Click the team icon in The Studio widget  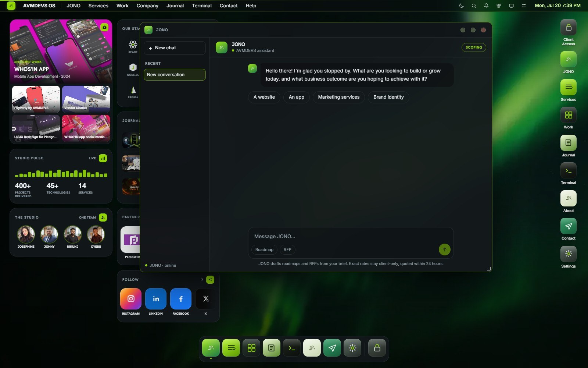pos(103,217)
